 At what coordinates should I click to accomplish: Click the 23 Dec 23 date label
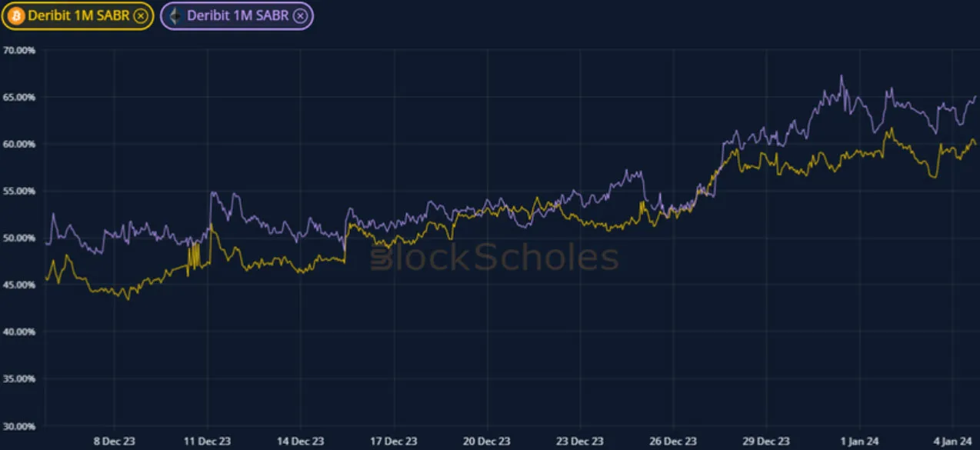tap(579, 442)
